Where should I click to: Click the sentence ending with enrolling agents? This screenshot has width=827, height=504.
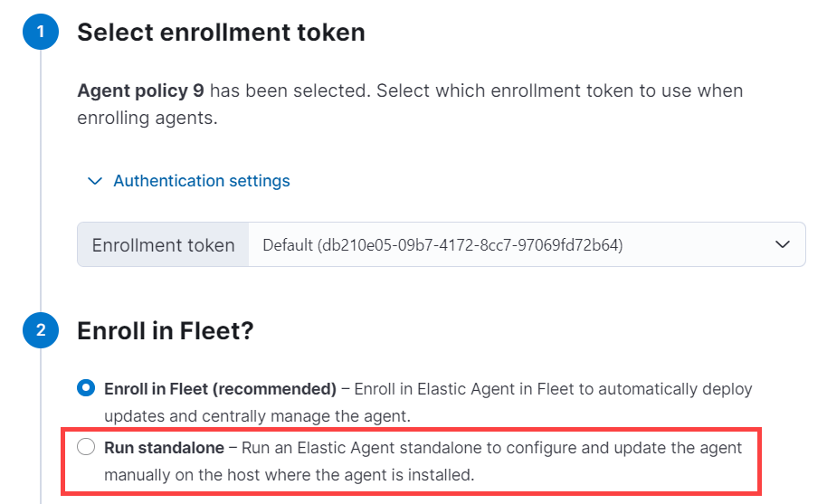[147, 119]
